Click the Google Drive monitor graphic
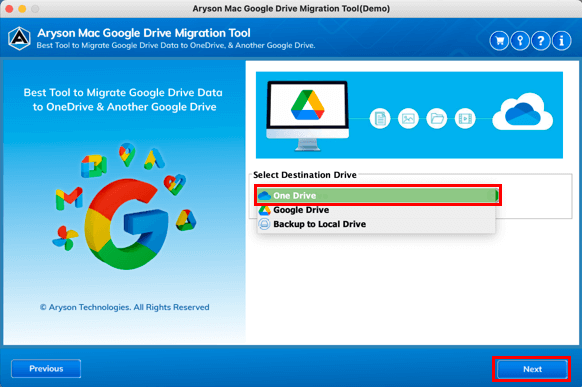 pyautogui.click(x=307, y=116)
